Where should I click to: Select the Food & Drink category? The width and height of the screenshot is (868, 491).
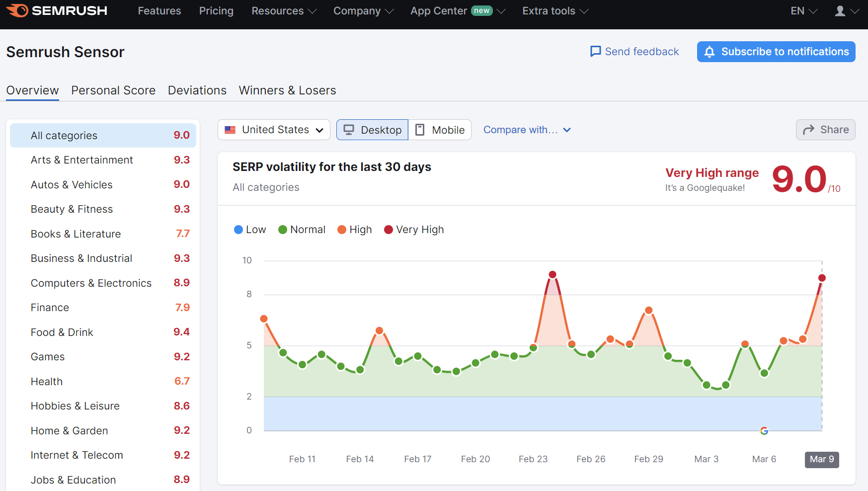pos(62,332)
